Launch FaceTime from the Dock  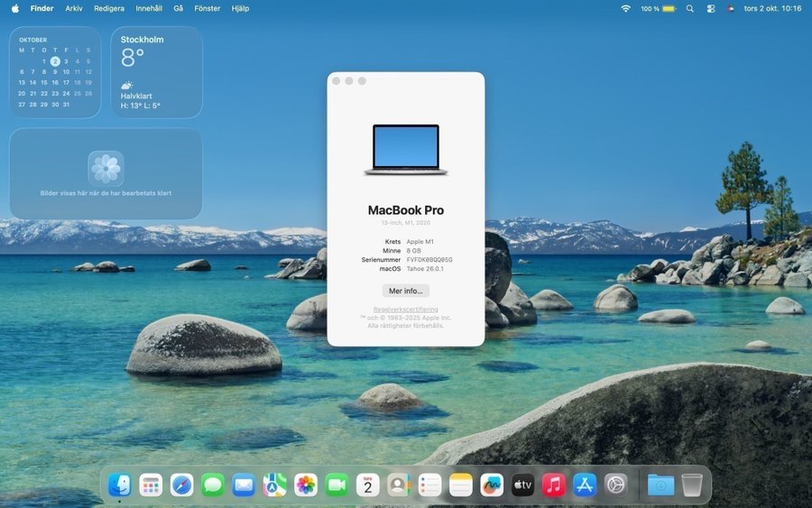pyautogui.click(x=337, y=485)
